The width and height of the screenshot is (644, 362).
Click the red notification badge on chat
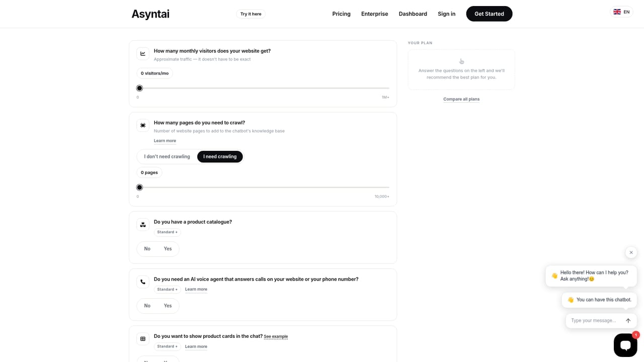[636, 335]
